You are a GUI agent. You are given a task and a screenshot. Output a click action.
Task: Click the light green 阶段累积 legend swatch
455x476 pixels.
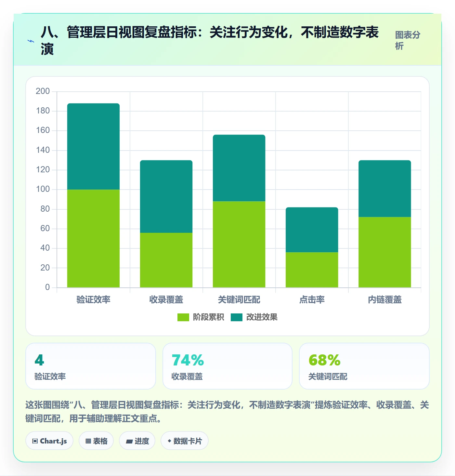click(183, 317)
